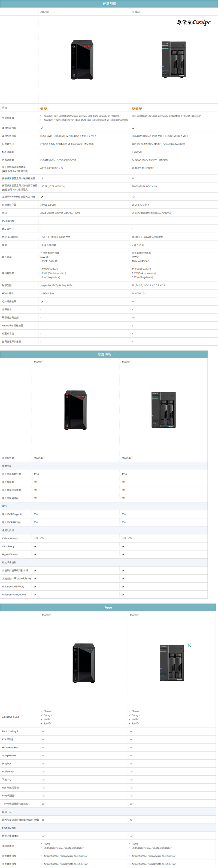
Task: Click AS6602T checkmark in the Mail Server row
Action: (x=131, y=772)
